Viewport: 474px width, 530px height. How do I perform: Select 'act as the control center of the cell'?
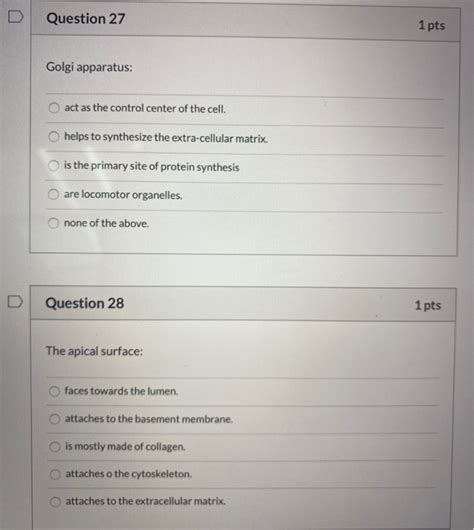point(54,108)
